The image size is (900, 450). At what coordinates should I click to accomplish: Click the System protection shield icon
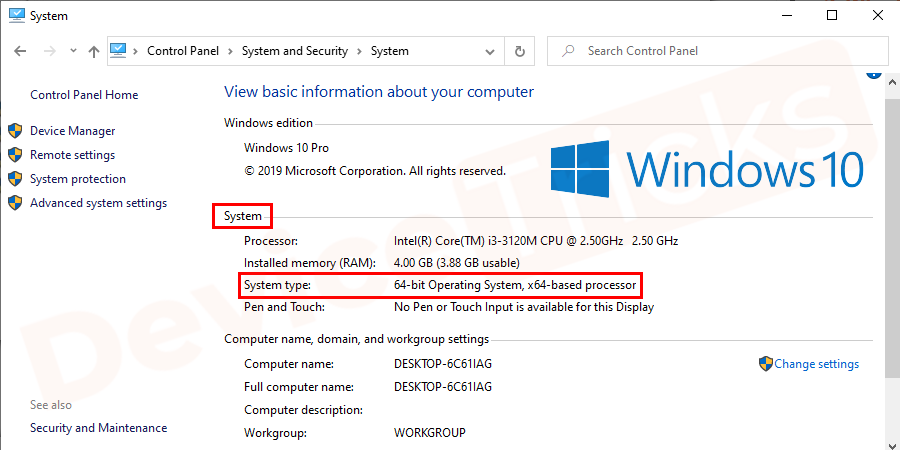tap(15, 179)
